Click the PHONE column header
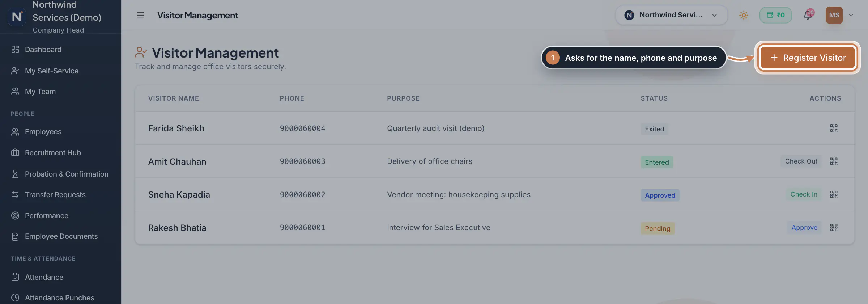The width and height of the screenshot is (868, 304). pos(292,98)
